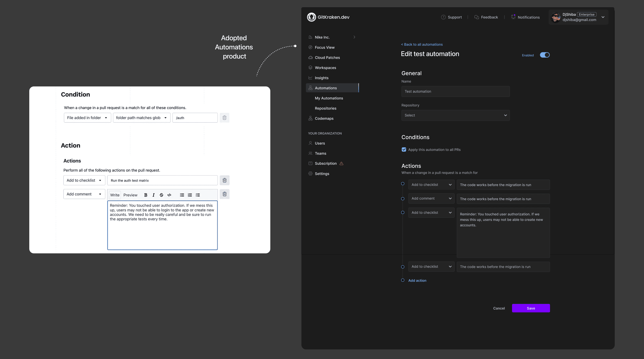Image resolution: width=644 pixels, height=359 pixels.
Task: Open the File added in folder dropdown
Action: click(87, 118)
